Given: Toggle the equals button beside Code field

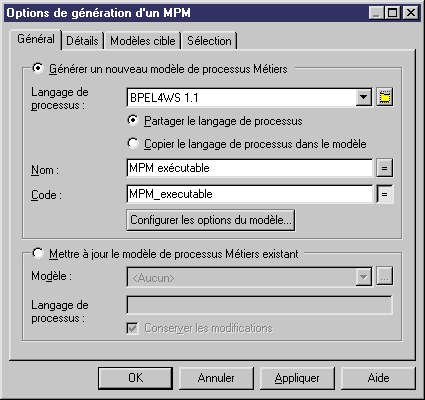Looking at the screenshot, I should click(385, 194).
